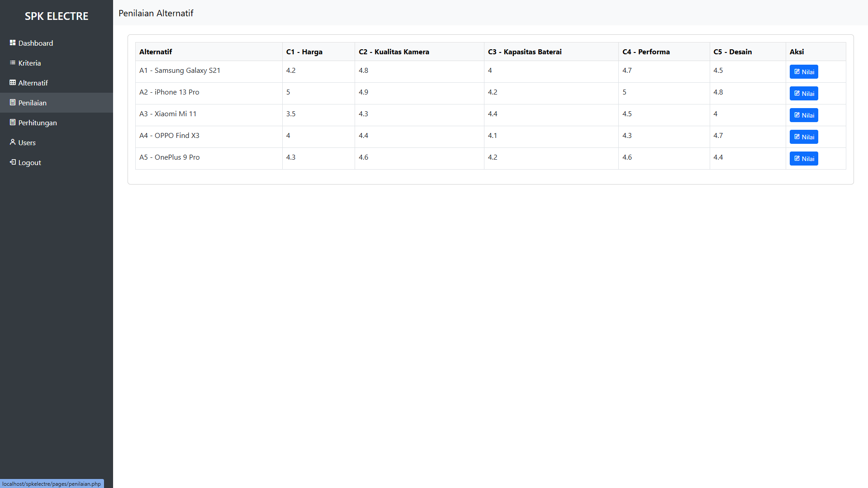
Task: Click the Penilaian calculator icon in sidebar
Action: coord(13,102)
